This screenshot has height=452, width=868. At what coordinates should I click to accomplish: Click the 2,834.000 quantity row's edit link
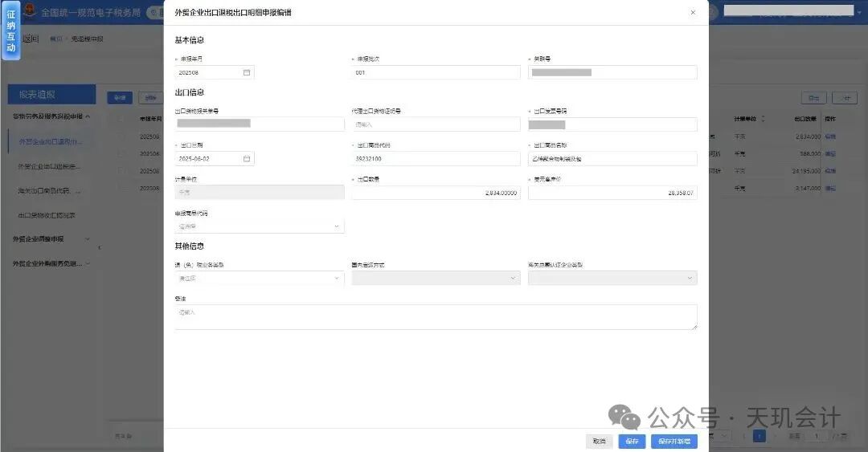click(830, 136)
